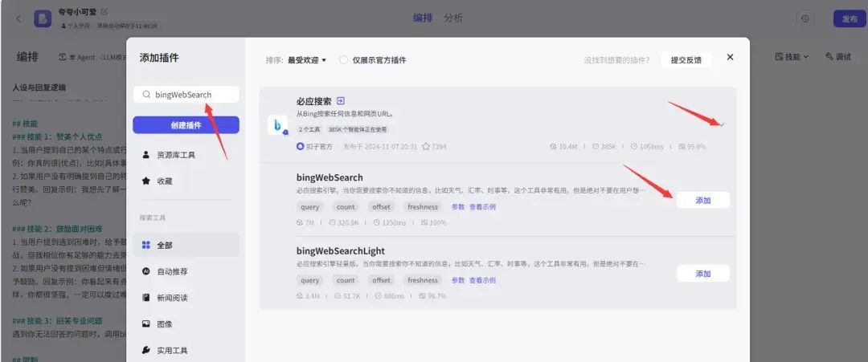Click 查看示例 link under bingWebSearchLight
This screenshot has height=362, width=868.
point(482,280)
